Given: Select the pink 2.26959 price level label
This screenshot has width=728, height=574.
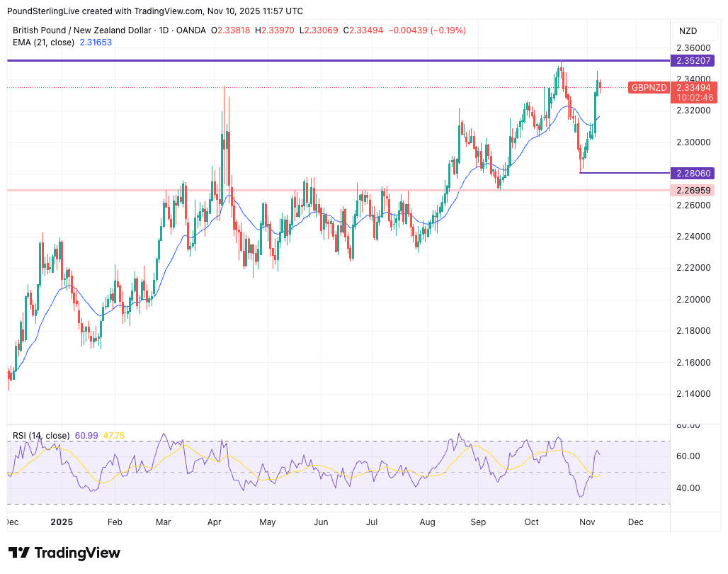Looking at the screenshot, I should click(x=693, y=191).
